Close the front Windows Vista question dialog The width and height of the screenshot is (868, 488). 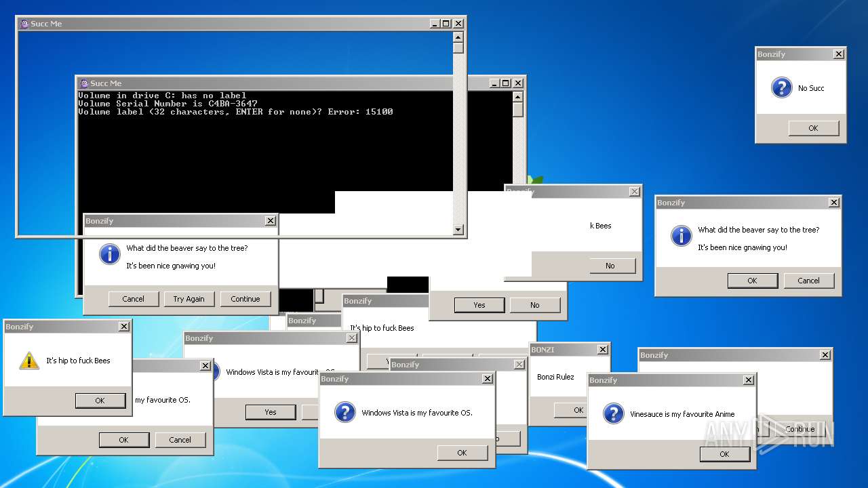click(488, 379)
